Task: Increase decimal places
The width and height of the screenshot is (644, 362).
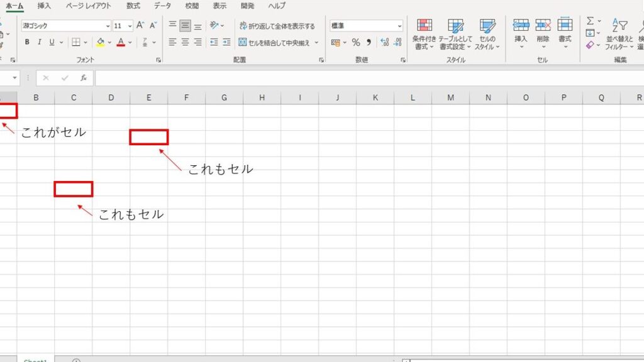Action: [x=384, y=42]
